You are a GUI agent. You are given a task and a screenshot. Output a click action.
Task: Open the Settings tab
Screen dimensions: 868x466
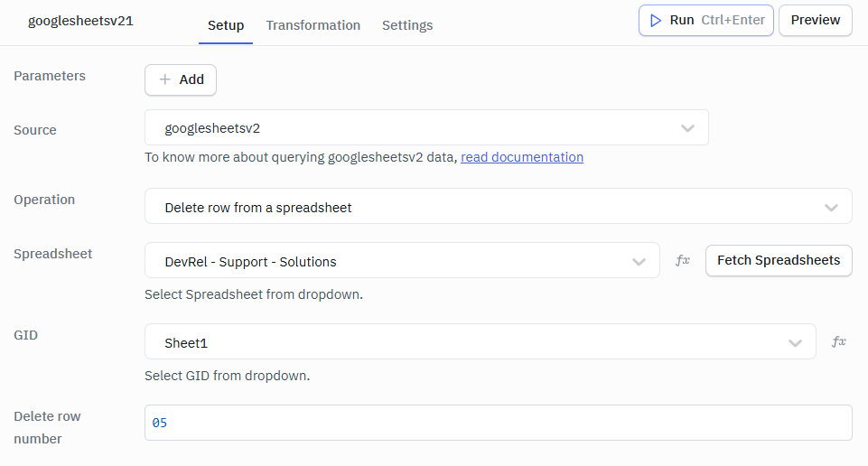(407, 25)
